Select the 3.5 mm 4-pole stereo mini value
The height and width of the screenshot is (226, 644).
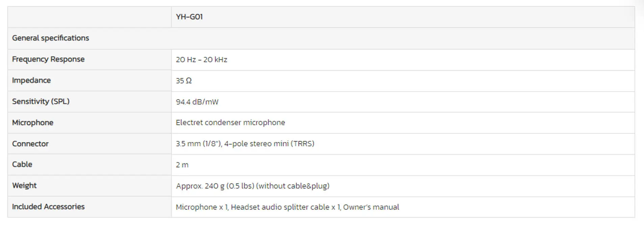point(245,143)
